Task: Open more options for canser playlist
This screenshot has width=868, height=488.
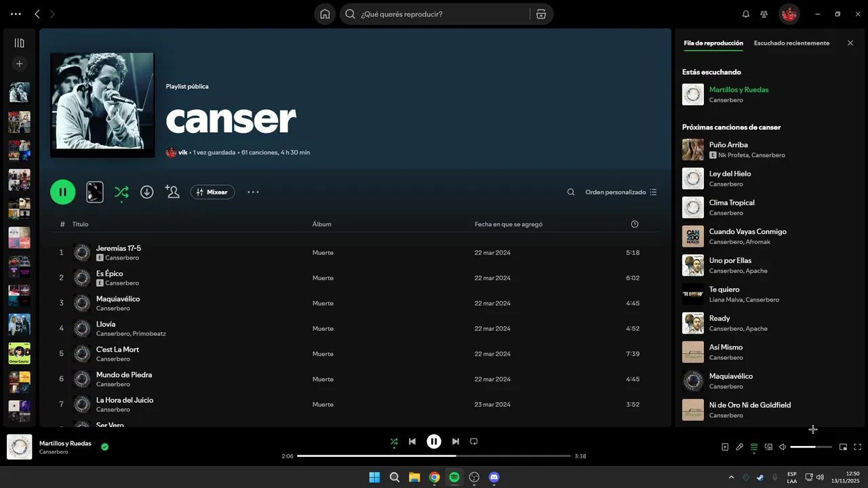Action: [253, 192]
